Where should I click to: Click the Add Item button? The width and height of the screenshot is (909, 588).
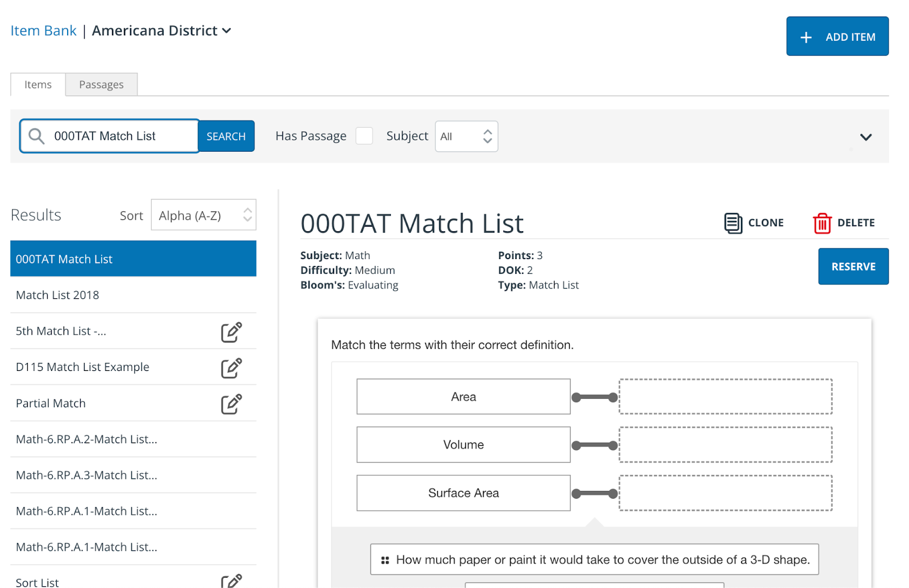[837, 36]
